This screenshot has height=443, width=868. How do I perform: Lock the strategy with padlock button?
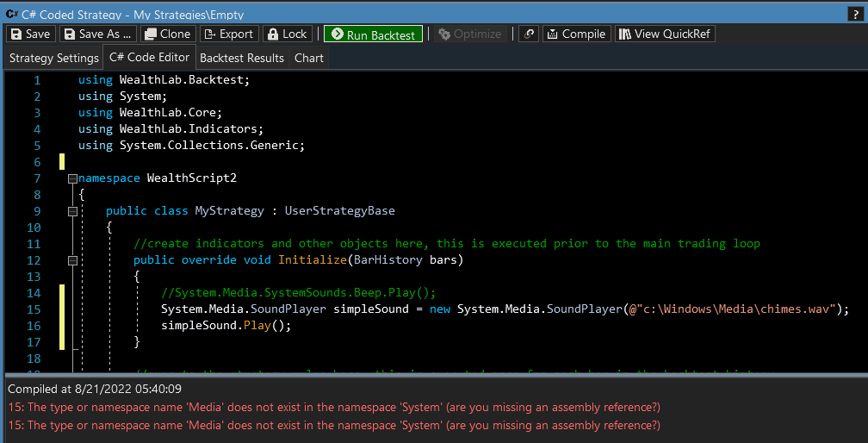(x=287, y=34)
